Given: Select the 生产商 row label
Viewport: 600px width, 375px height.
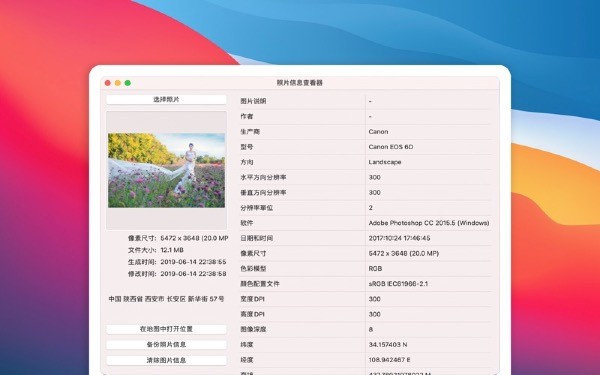Looking at the screenshot, I should coord(250,132).
